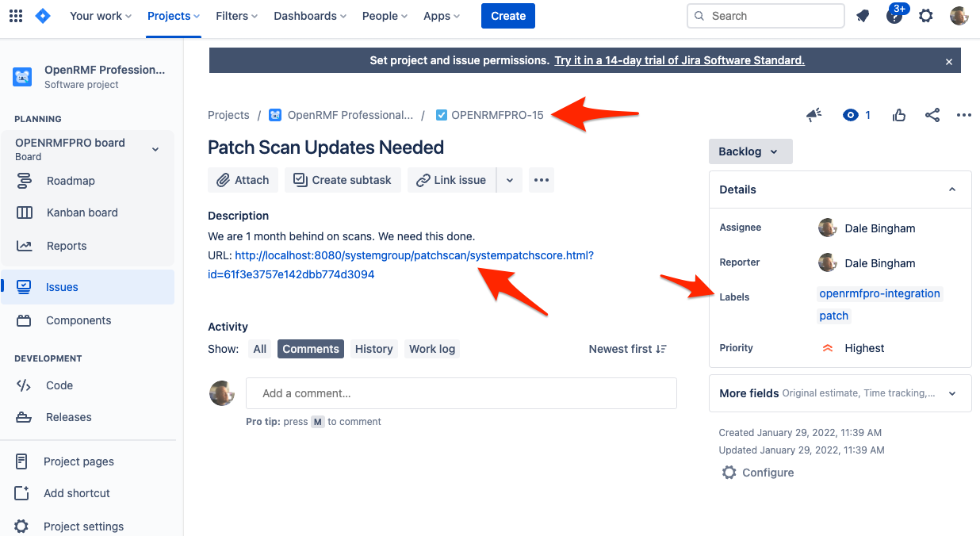
Task: Click the blue Create button
Action: pyautogui.click(x=508, y=16)
